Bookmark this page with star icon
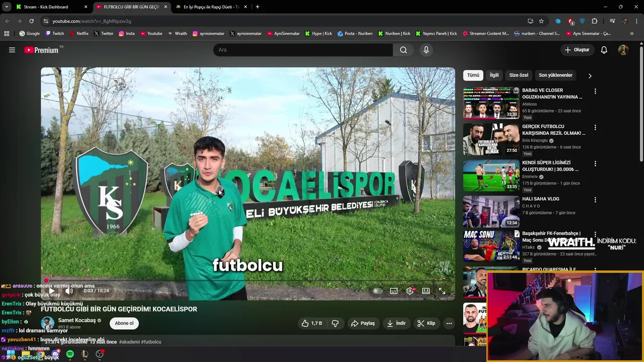 [x=541, y=21]
